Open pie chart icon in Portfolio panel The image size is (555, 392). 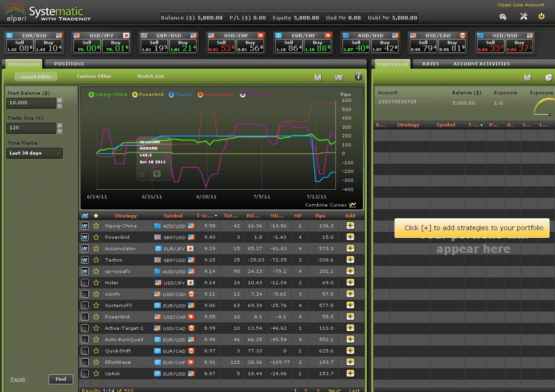point(548,78)
